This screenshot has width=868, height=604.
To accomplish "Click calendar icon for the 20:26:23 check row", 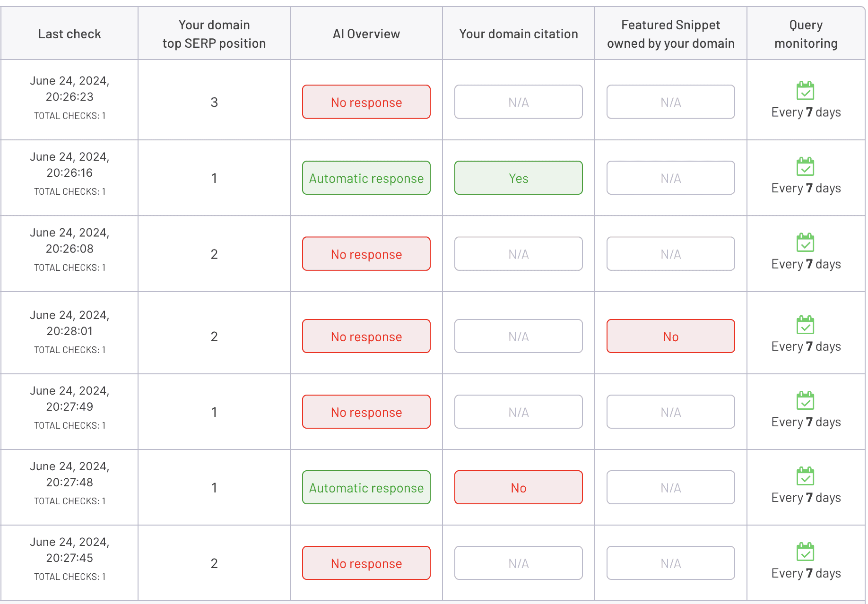I will coord(805,91).
